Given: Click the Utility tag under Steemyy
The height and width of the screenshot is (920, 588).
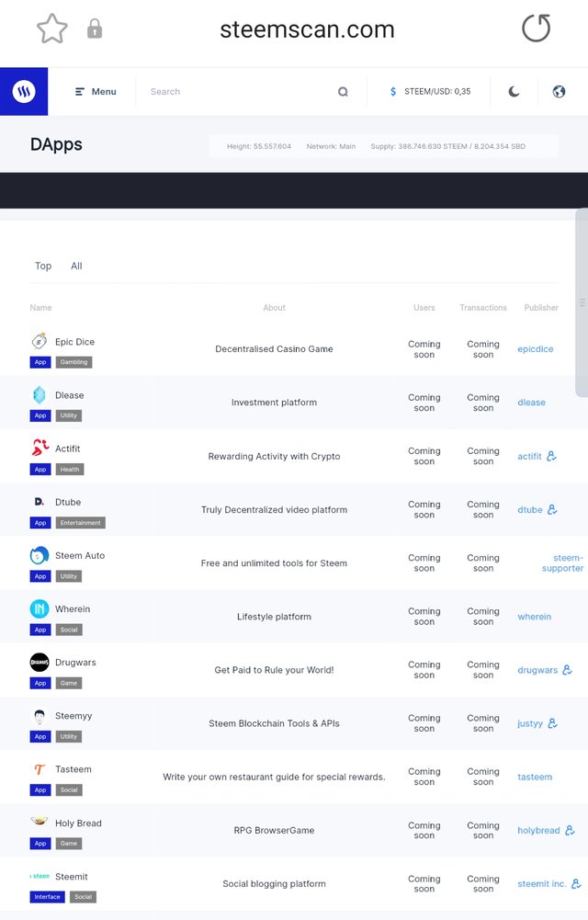Looking at the screenshot, I should click(69, 736).
